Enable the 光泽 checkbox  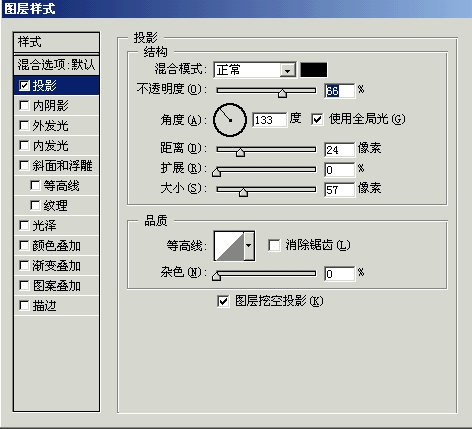pos(24,226)
